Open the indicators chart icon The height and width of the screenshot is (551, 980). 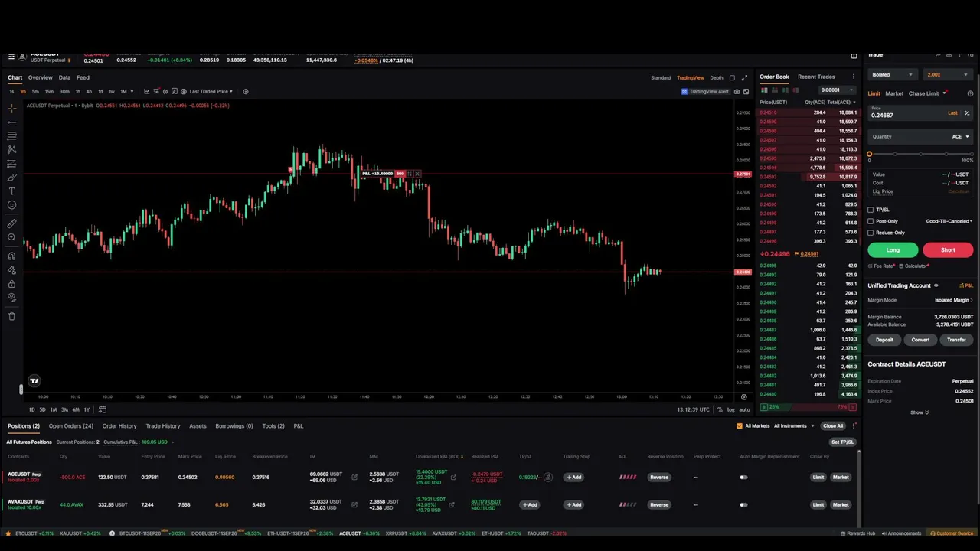[x=147, y=91]
